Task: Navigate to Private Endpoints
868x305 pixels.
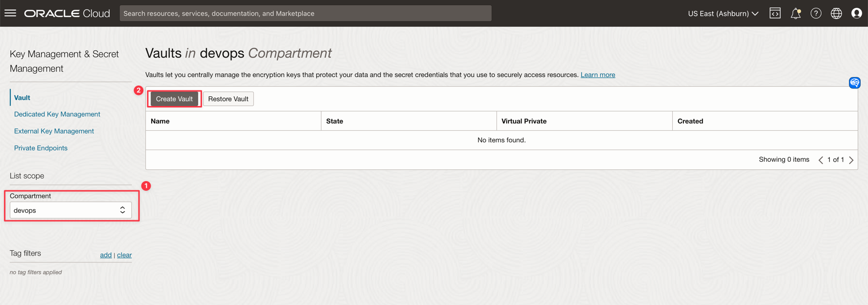Action: (x=41, y=148)
